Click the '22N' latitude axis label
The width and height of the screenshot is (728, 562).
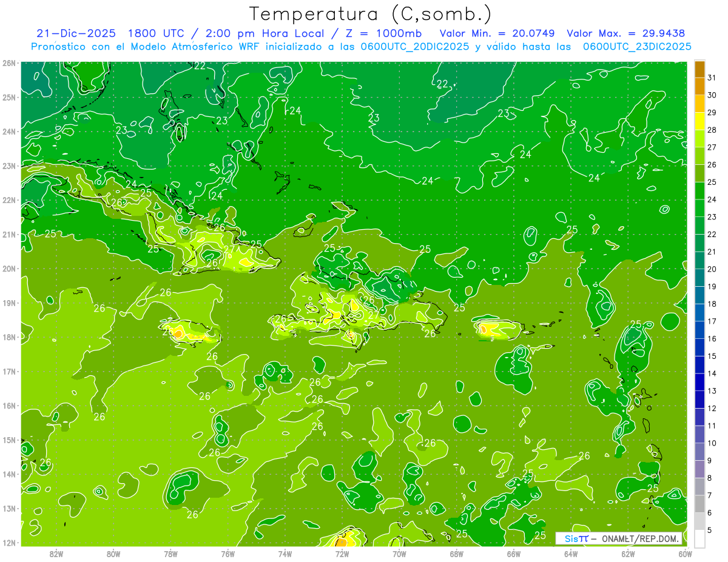click(x=9, y=200)
